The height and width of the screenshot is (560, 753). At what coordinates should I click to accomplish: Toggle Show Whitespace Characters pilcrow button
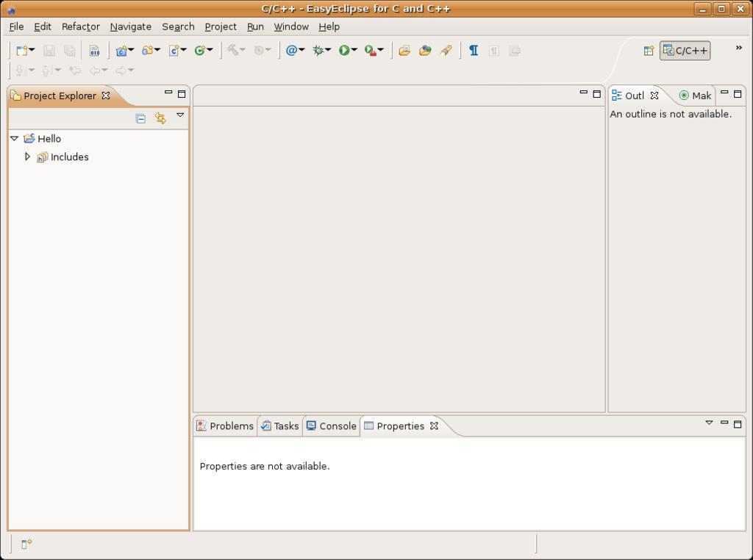pos(474,51)
